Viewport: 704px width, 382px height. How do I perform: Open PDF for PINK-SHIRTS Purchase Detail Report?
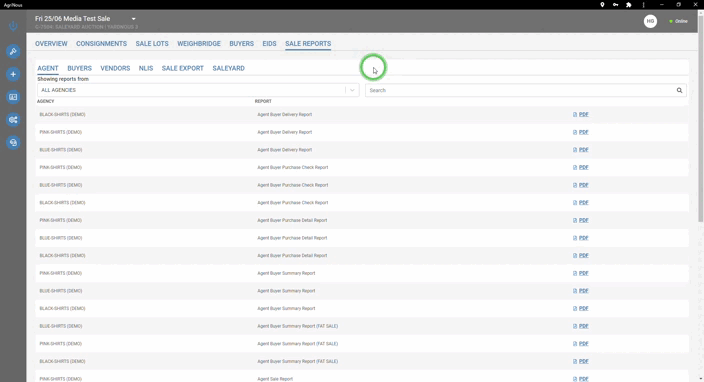583,220
